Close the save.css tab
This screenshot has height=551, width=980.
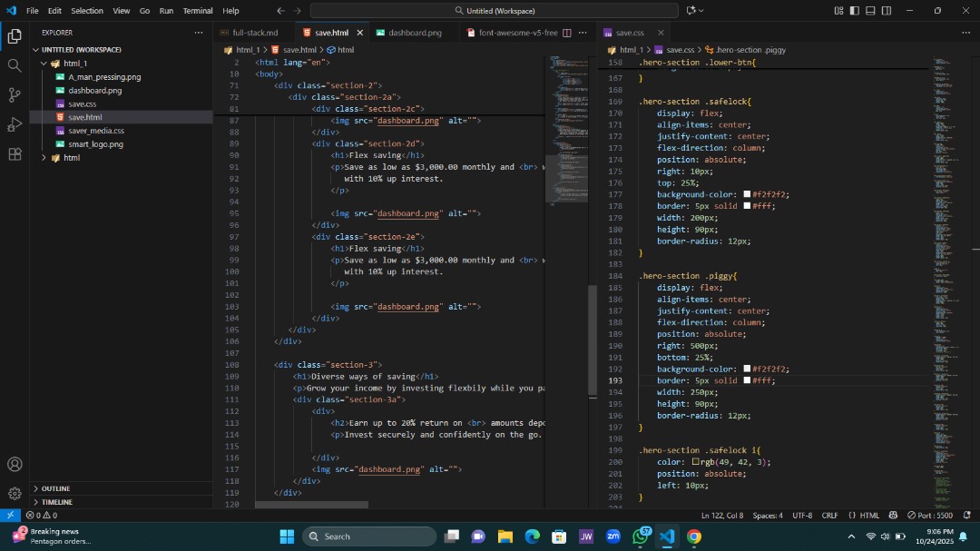[x=661, y=33]
